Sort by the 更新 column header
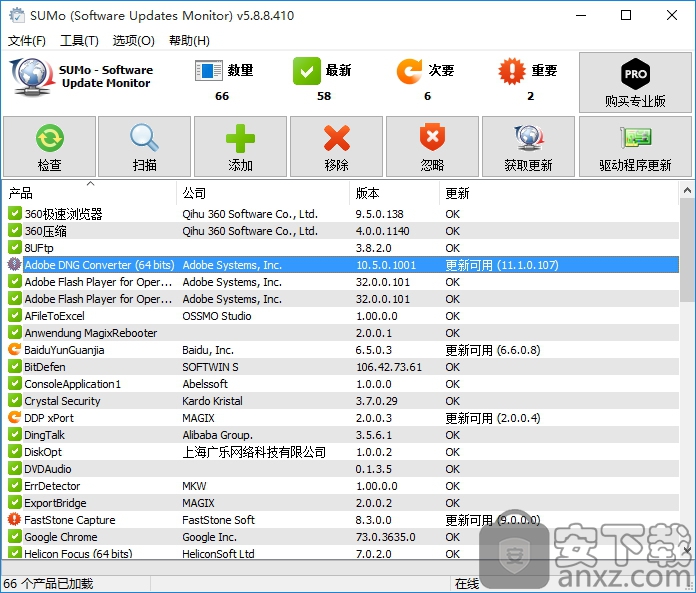This screenshot has height=593, width=696. tap(558, 193)
